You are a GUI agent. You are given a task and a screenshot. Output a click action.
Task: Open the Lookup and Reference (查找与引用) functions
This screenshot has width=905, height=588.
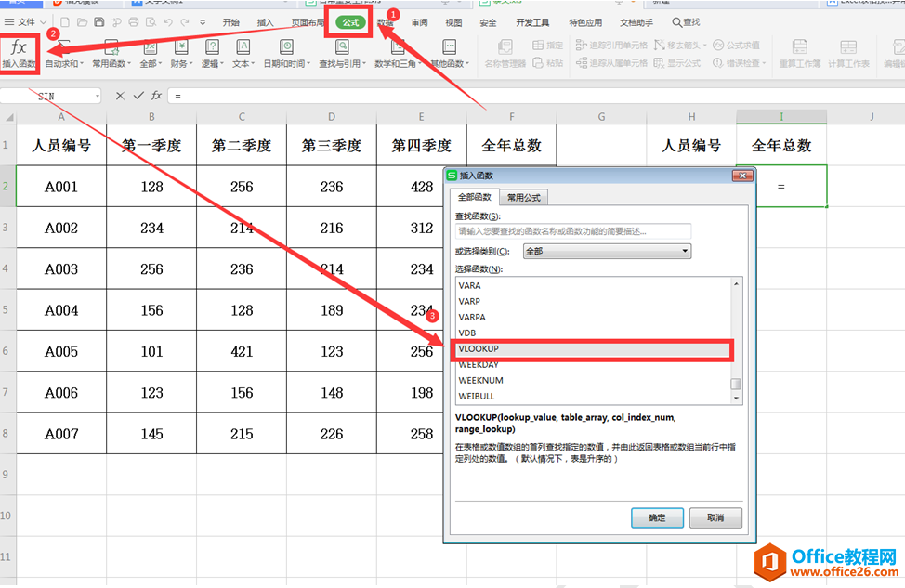pyautogui.click(x=342, y=55)
